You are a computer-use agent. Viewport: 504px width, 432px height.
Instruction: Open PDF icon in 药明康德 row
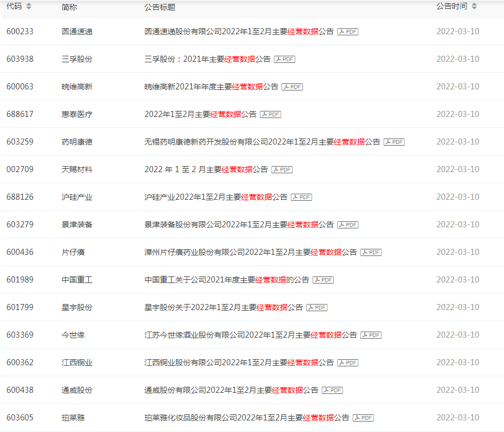pyautogui.click(x=394, y=142)
